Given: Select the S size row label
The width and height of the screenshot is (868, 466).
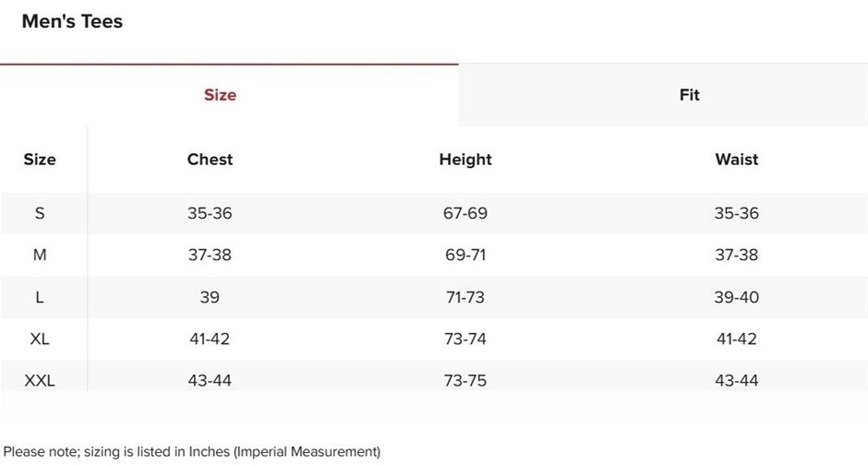Looking at the screenshot, I should coord(40,213).
